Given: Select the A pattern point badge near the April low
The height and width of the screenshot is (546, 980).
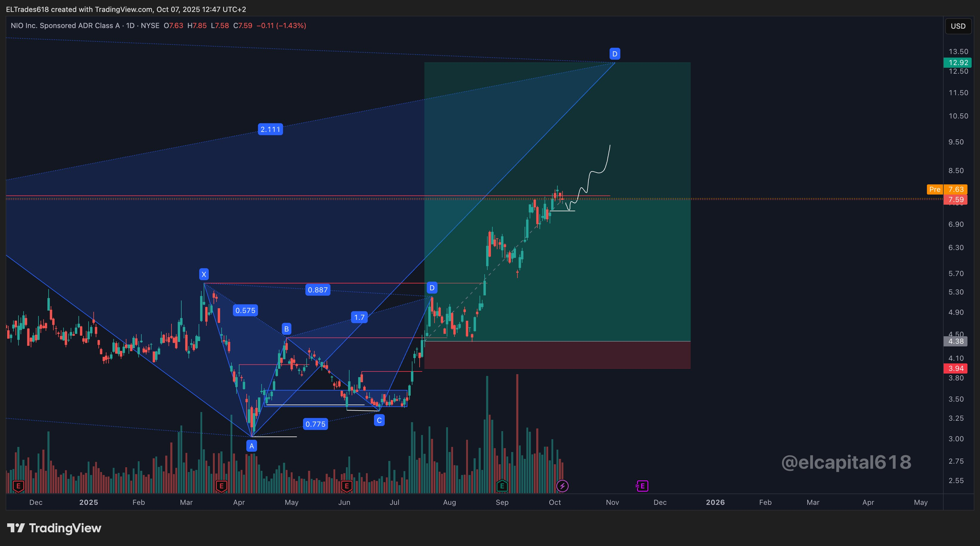Looking at the screenshot, I should pyautogui.click(x=251, y=445).
